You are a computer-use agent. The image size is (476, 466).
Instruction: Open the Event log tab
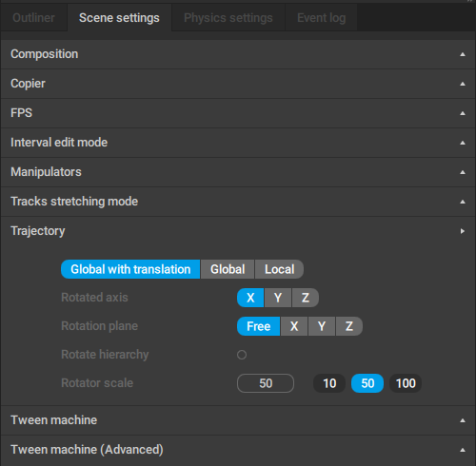[322, 18]
